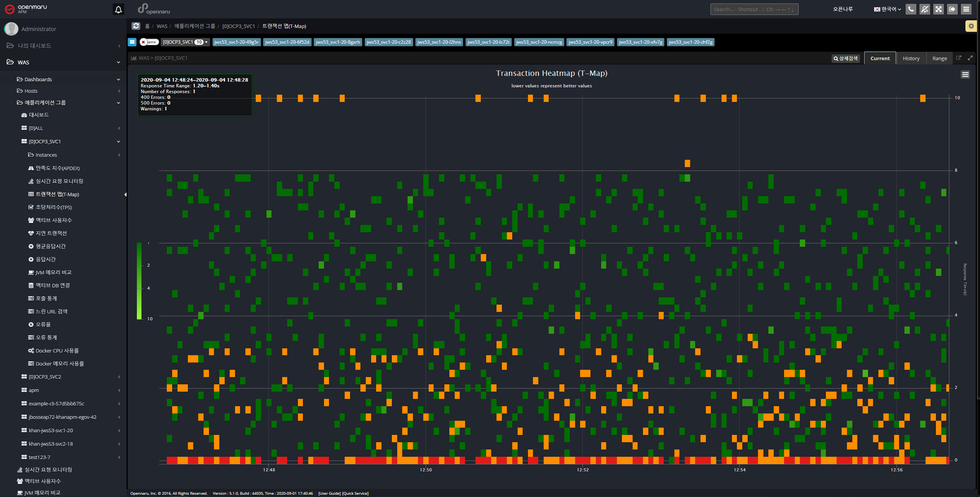Click the green response count legend gradient
980x497 pixels.
click(x=139, y=281)
